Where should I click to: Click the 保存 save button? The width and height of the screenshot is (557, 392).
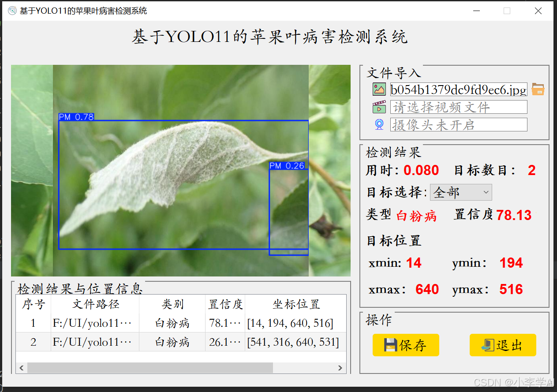click(x=406, y=345)
